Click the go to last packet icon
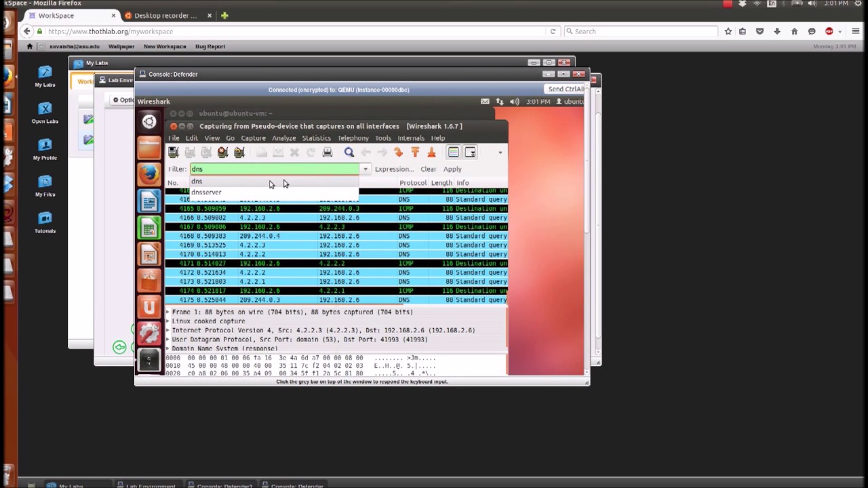 [x=431, y=152]
